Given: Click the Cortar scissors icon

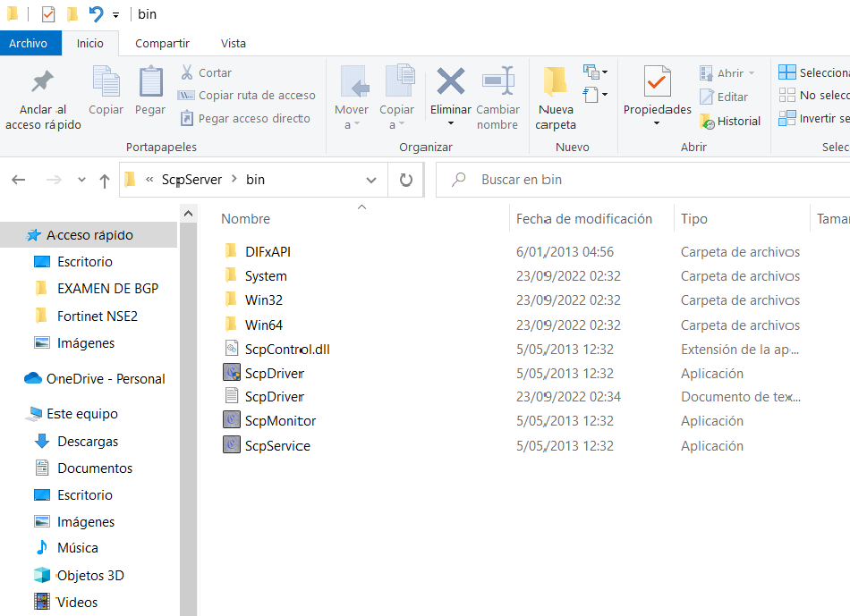Looking at the screenshot, I should point(187,72).
